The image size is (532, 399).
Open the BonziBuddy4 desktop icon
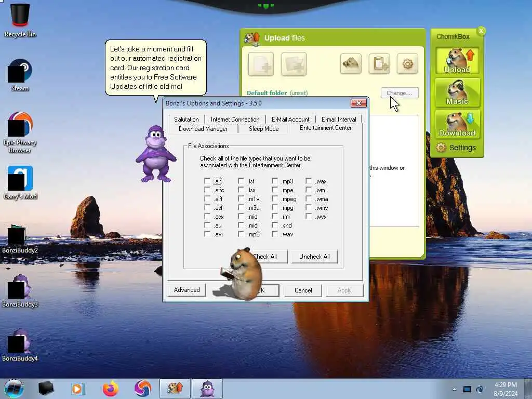(20, 345)
